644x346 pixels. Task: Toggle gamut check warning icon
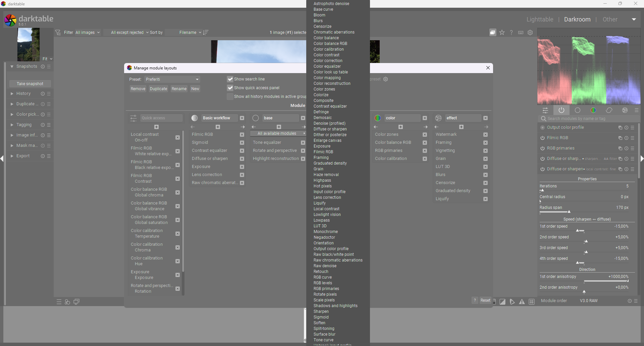522,302
